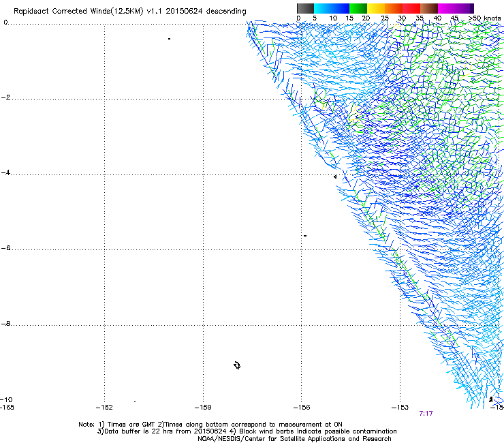504x443 pixels.
Task: Click the note line starting 'Note: 1) Times are GMT'
Action: pos(210,425)
